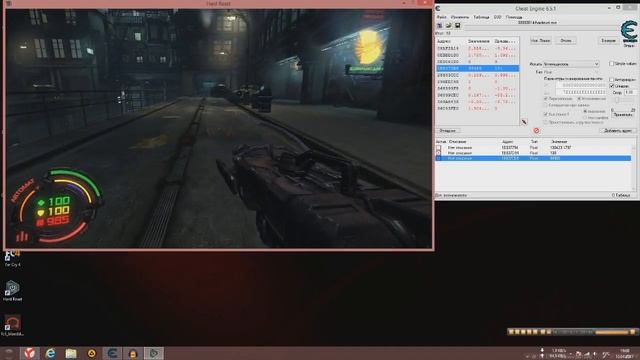This screenshot has height=360, width=640.
Task: Click Table Extras in Cheat Engine status bar
Action: 621,196
